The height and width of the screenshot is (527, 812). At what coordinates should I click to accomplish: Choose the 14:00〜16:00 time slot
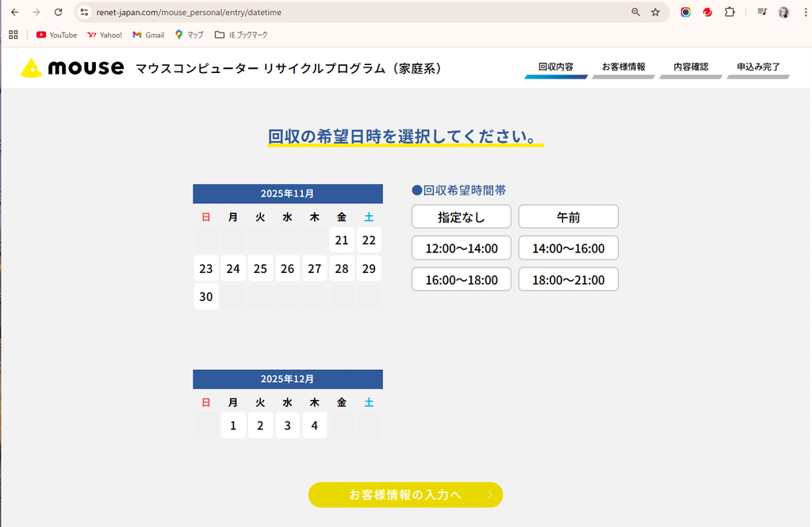pyautogui.click(x=568, y=248)
